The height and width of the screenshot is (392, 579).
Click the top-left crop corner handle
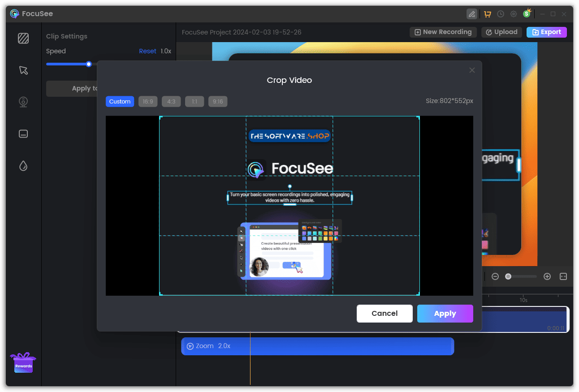161,117
